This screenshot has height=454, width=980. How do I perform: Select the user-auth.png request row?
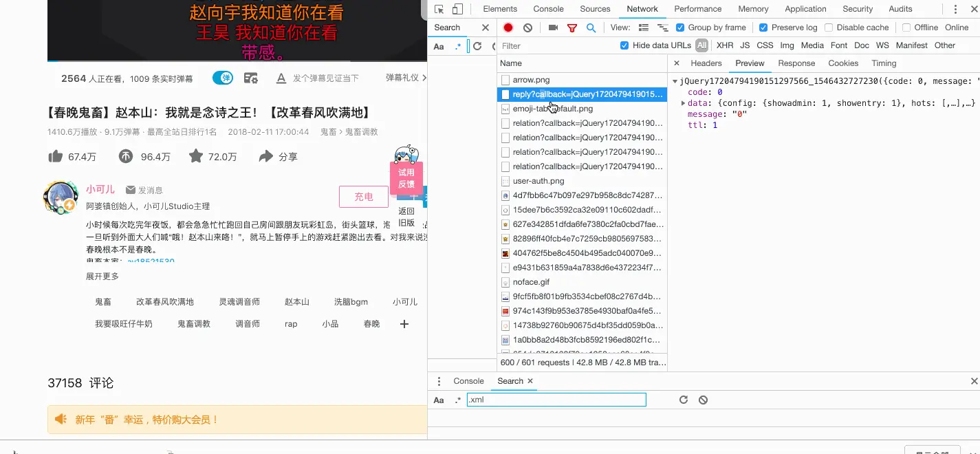582,181
